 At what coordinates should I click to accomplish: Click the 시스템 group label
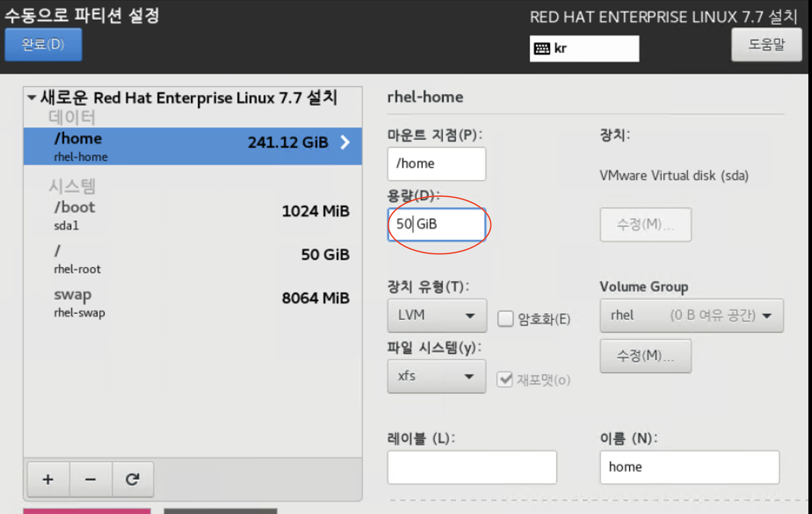[72, 186]
